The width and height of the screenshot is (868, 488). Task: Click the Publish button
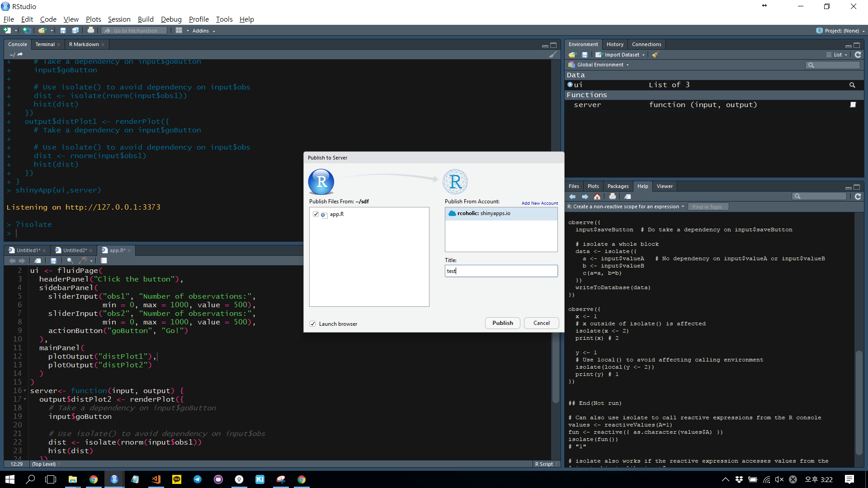coord(502,323)
